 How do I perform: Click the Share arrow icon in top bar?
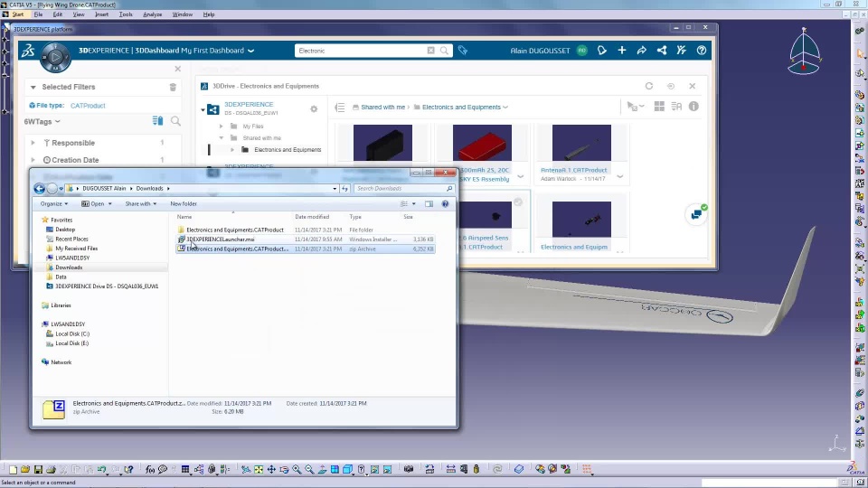click(642, 51)
